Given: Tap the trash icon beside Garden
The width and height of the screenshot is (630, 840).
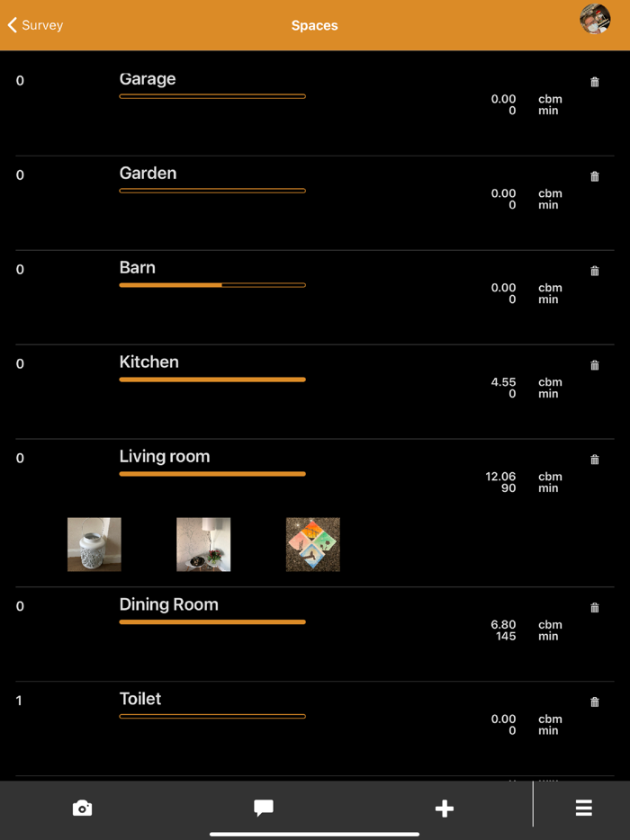Looking at the screenshot, I should [x=594, y=176].
